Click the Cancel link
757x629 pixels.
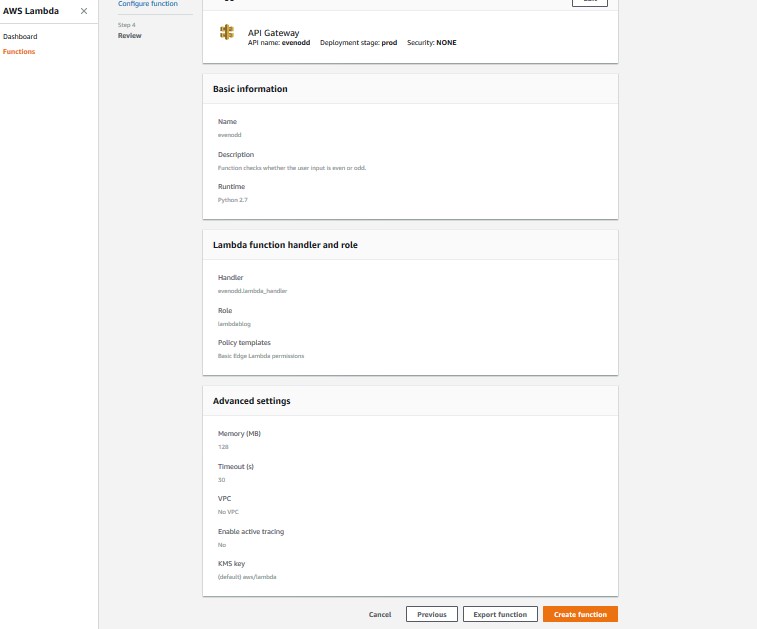coord(380,615)
